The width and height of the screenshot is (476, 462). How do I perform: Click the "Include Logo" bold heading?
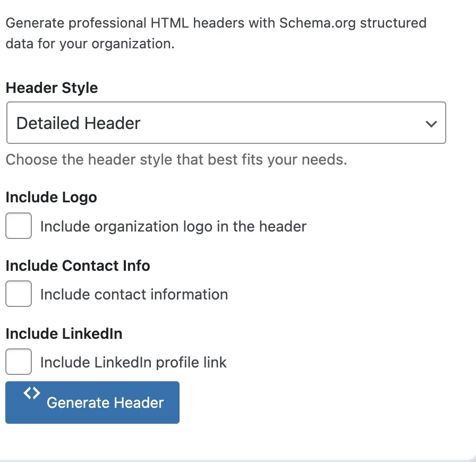[51, 198]
